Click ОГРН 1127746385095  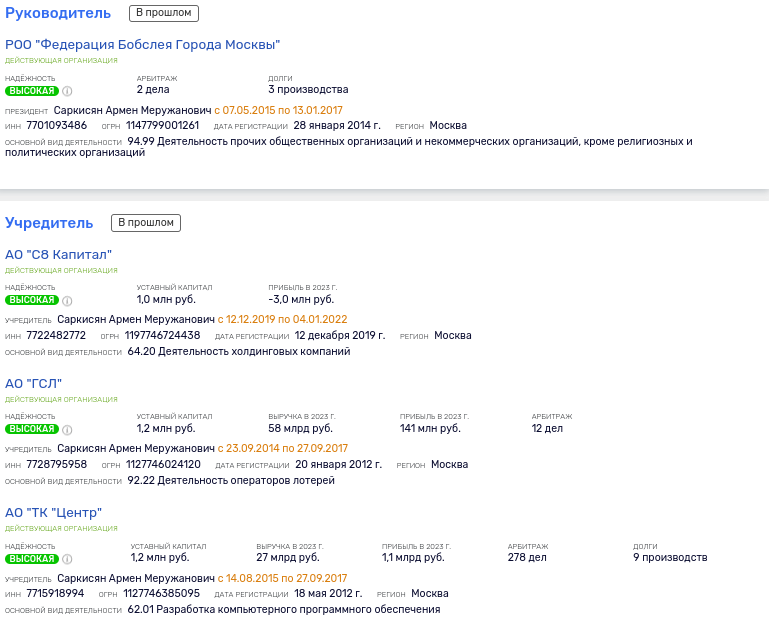pos(161,594)
